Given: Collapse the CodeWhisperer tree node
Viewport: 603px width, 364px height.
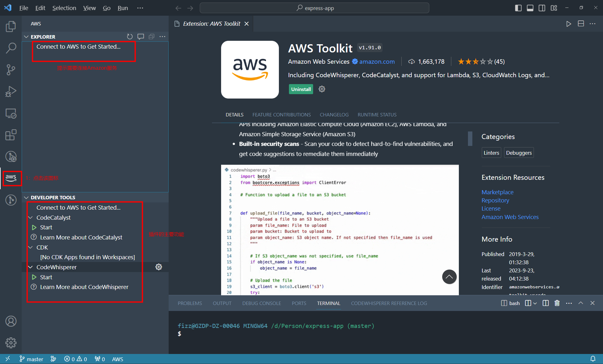Looking at the screenshot, I should 30,267.
